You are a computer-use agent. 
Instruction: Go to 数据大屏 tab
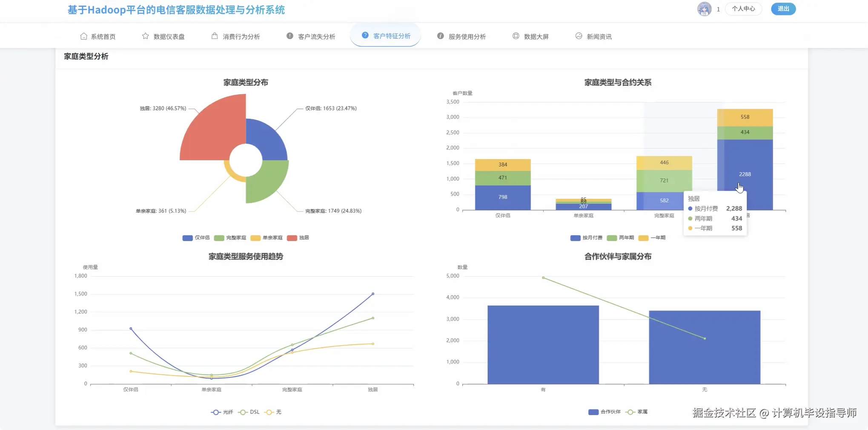(531, 36)
